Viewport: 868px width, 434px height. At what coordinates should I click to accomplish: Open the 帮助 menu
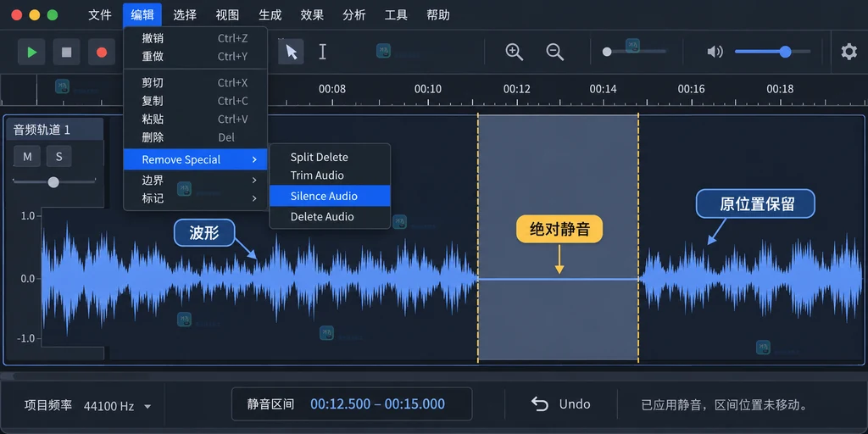(438, 15)
